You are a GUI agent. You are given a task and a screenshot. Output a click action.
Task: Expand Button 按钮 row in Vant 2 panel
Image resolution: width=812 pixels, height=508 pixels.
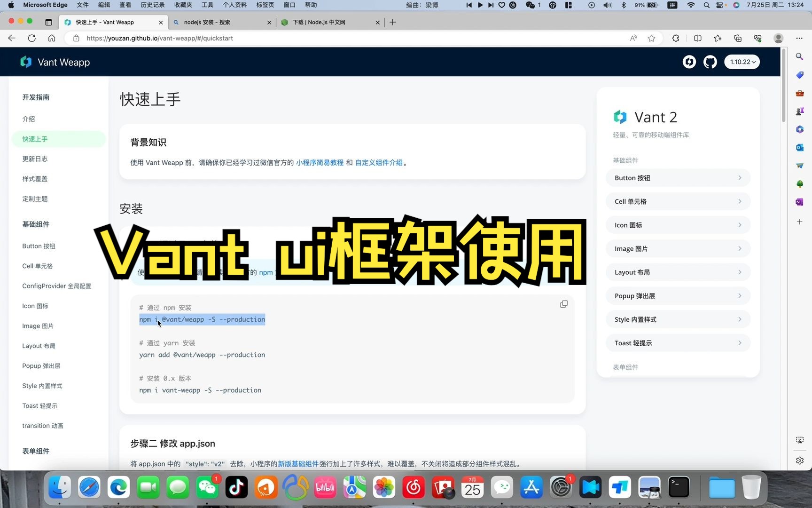pos(678,178)
